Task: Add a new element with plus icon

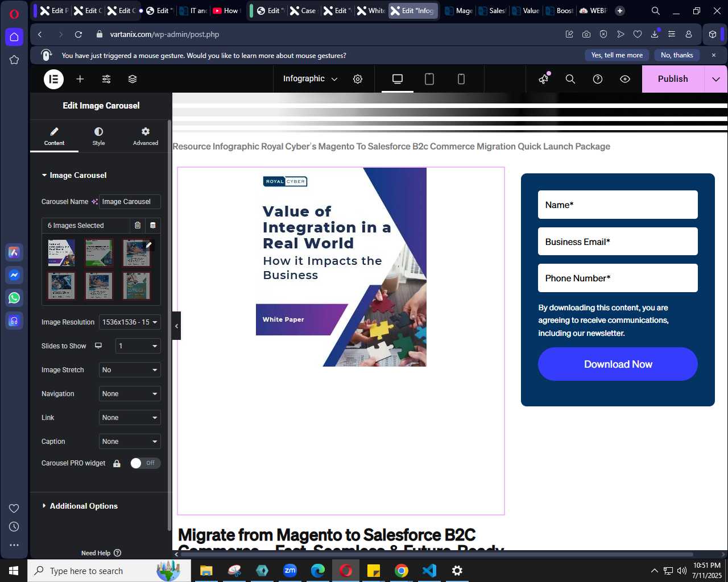Action: [x=80, y=79]
